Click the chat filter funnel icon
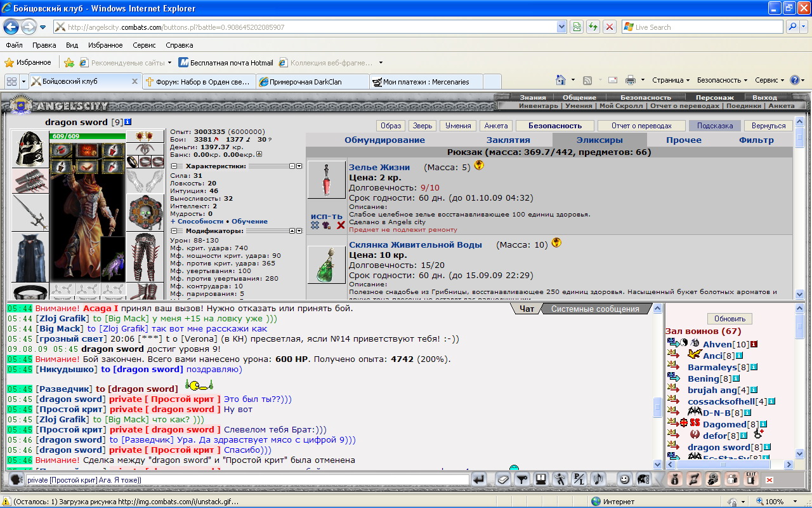Viewport: 812px width, 508px height. tap(521, 479)
